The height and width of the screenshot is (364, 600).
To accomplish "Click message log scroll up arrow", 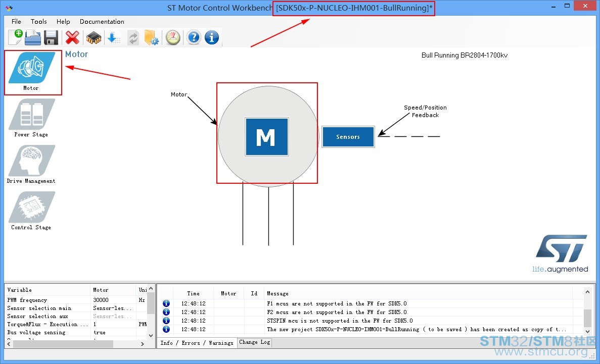I will coord(588,292).
